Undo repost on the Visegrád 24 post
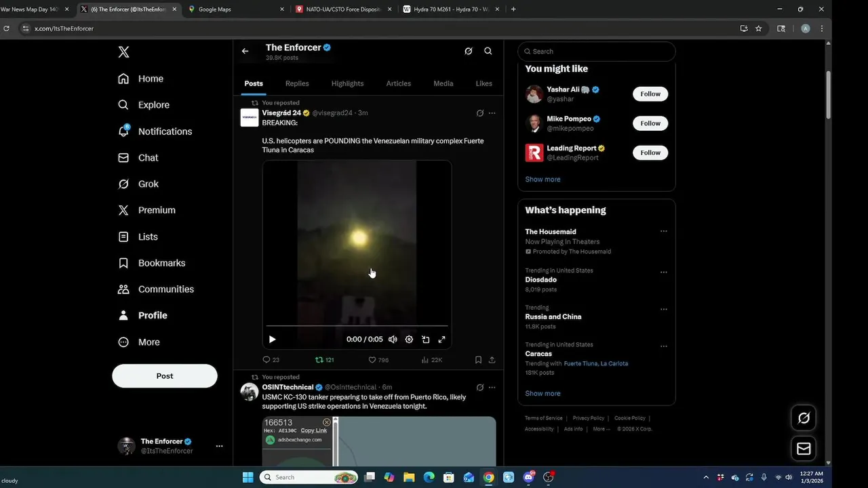 pos(325,360)
